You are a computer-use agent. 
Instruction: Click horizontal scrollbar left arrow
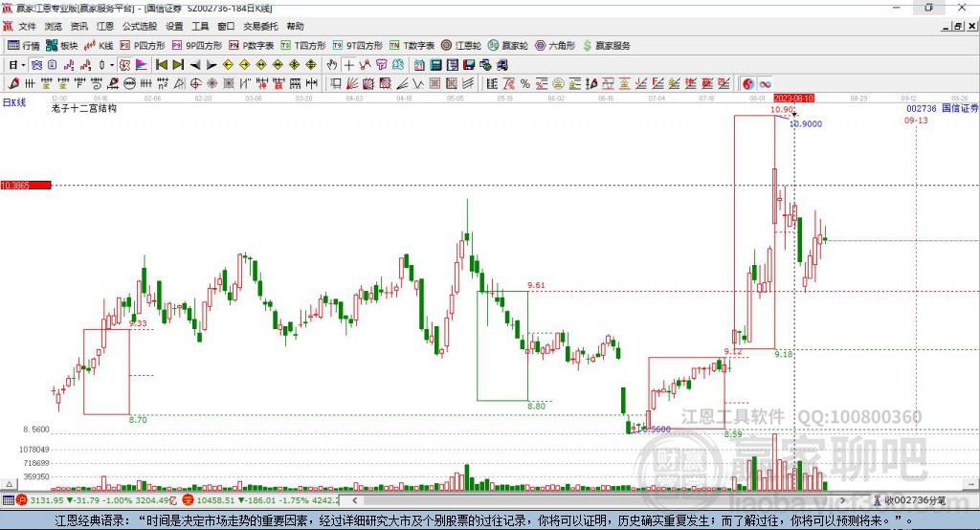click(x=355, y=500)
